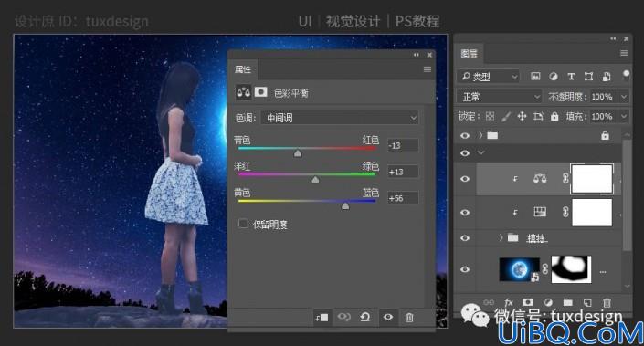Select the 属性 tab
This screenshot has width=644, height=346.
pos(243,69)
